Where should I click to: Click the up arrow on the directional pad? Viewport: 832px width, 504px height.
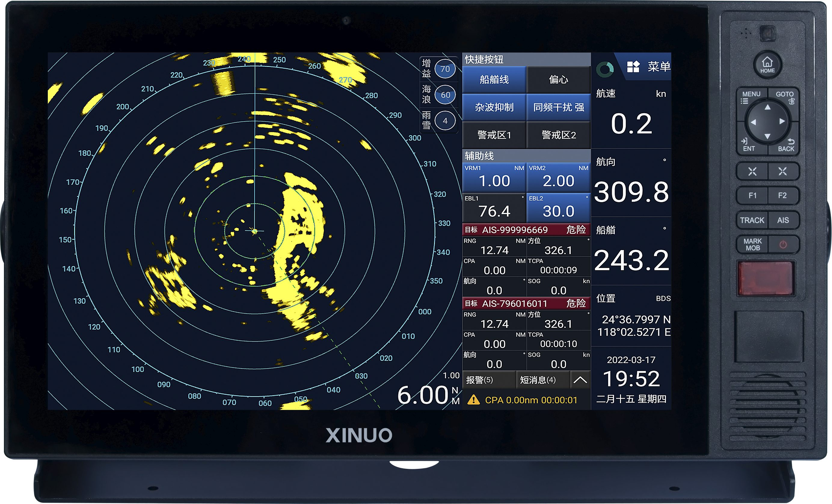[x=768, y=107]
